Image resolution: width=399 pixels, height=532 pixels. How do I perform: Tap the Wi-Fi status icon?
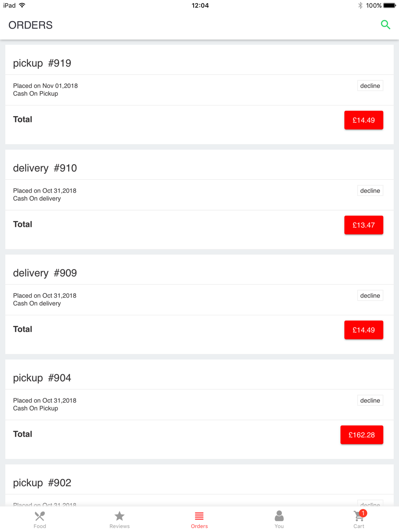point(22,6)
